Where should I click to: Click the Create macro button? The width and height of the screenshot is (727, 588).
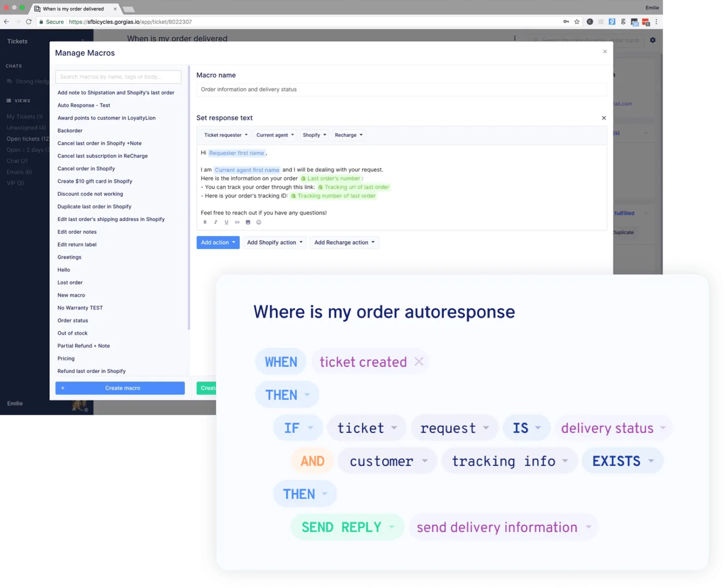[120, 388]
